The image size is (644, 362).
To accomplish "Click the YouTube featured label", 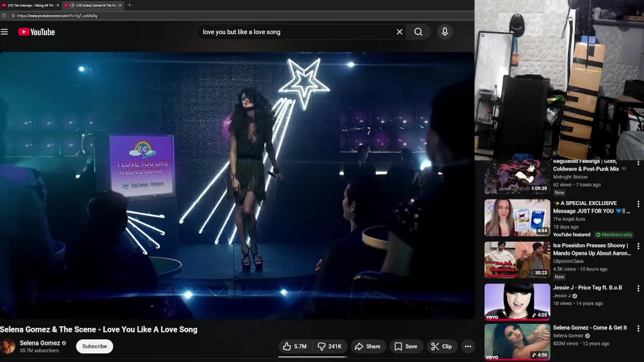I will tap(572, 235).
